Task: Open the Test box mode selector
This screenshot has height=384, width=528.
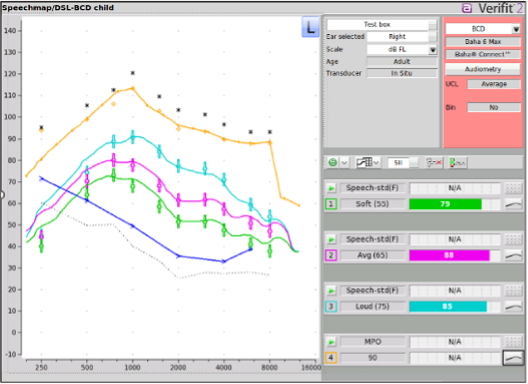Action: coord(382,25)
